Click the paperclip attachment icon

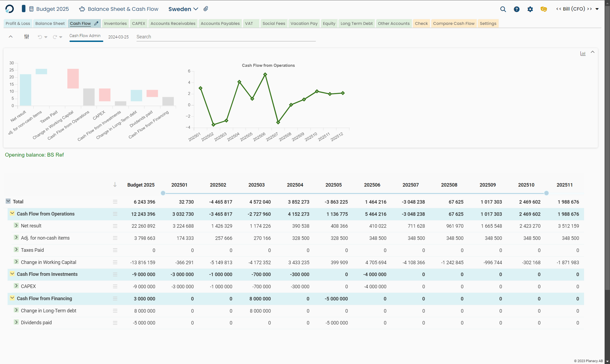[206, 9]
